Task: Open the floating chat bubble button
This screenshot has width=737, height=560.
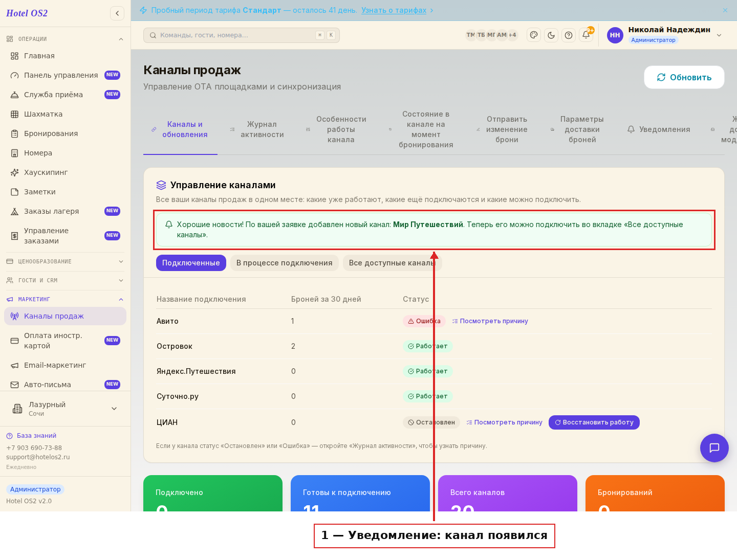Action: (x=714, y=448)
